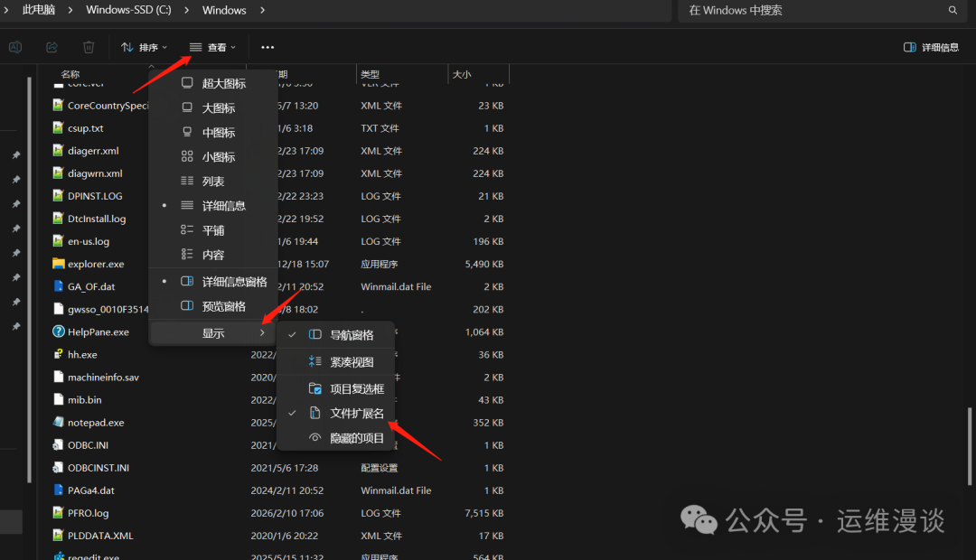Select en-us.log file name

click(x=89, y=241)
